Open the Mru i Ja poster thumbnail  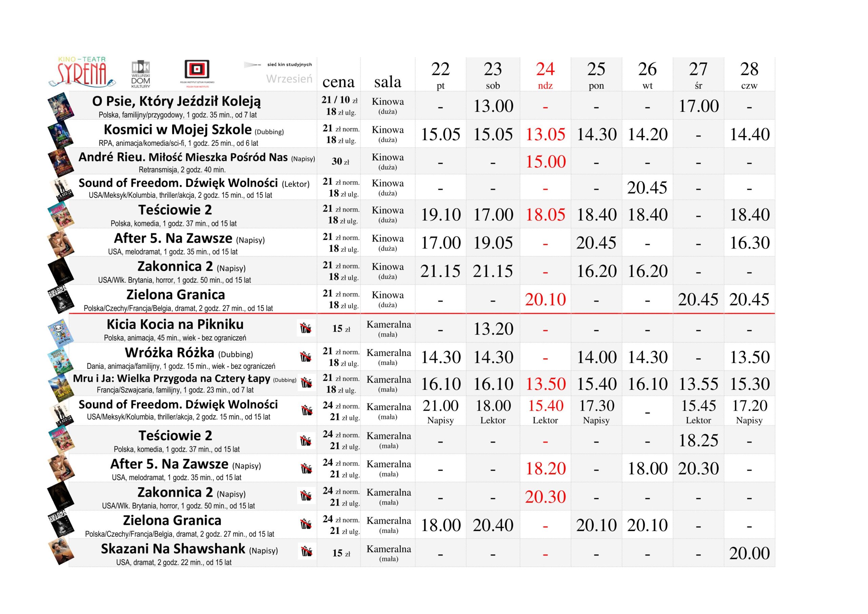(61, 389)
